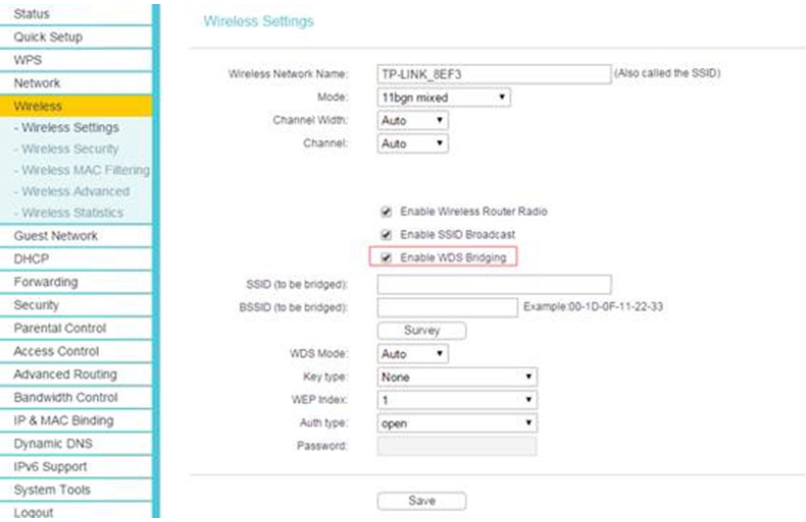Click the Wireless Network Name field
This screenshot has height=522, width=806.
(x=493, y=74)
